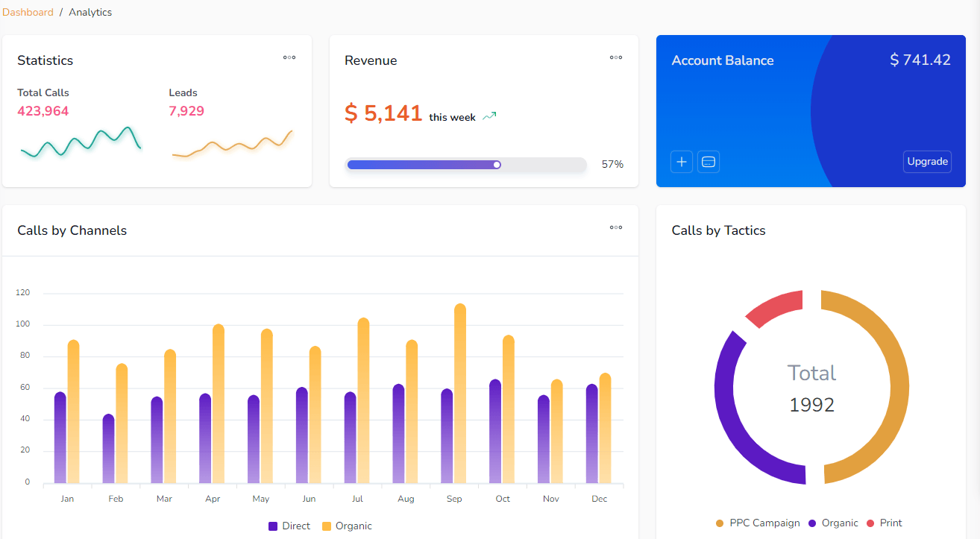Open the Statistics card options menu

point(289,57)
